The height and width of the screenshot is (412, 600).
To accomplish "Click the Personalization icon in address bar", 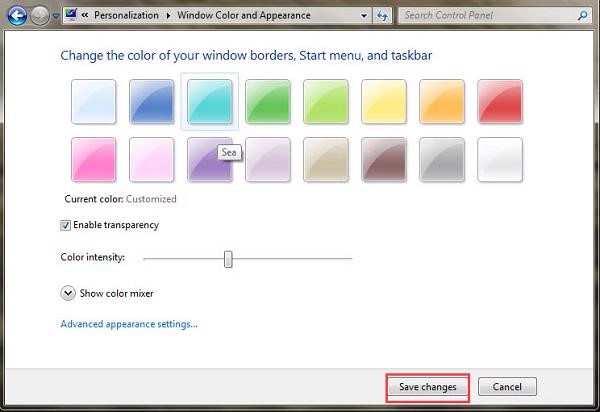I will point(71,15).
